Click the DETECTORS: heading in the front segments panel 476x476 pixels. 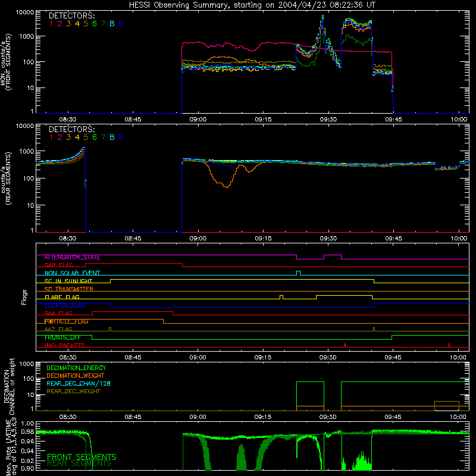pos(71,16)
